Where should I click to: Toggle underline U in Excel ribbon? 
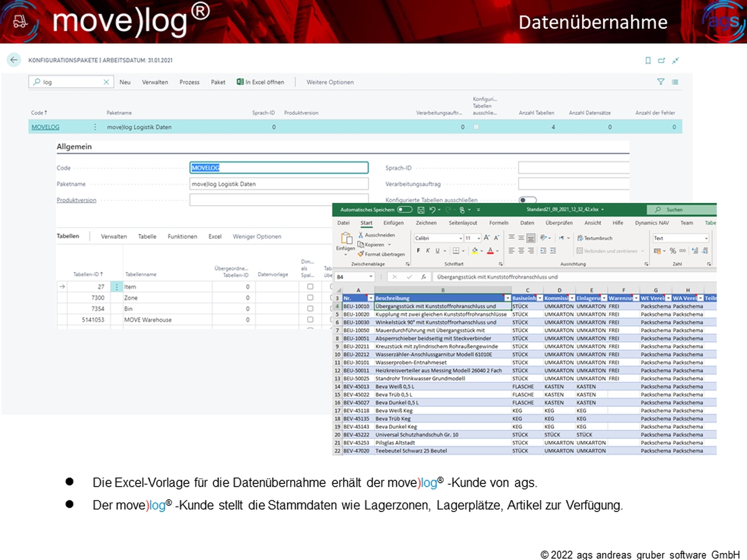[x=437, y=251]
